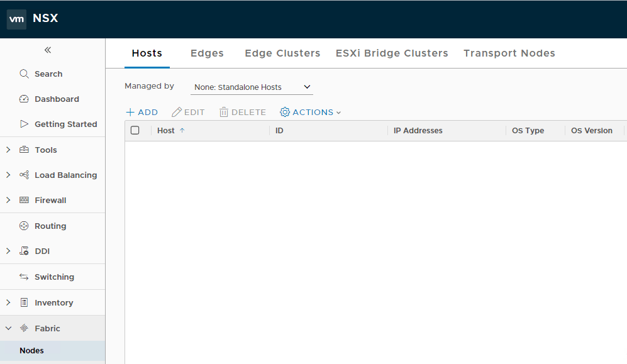Expand the DDI chevron

click(8, 251)
